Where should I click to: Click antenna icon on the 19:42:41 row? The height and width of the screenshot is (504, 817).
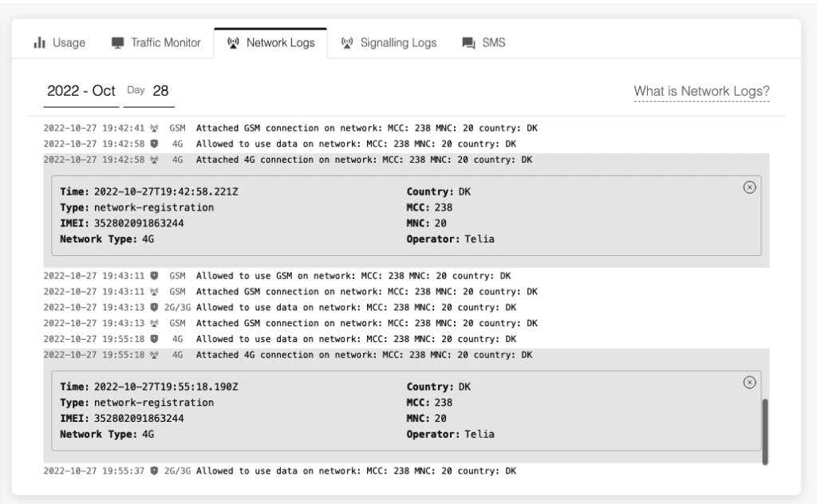click(154, 128)
